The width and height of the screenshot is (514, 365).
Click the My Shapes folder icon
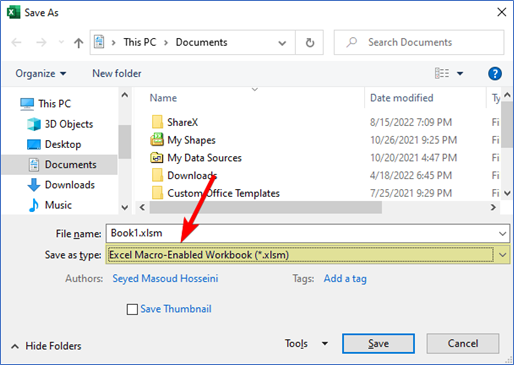click(157, 140)
